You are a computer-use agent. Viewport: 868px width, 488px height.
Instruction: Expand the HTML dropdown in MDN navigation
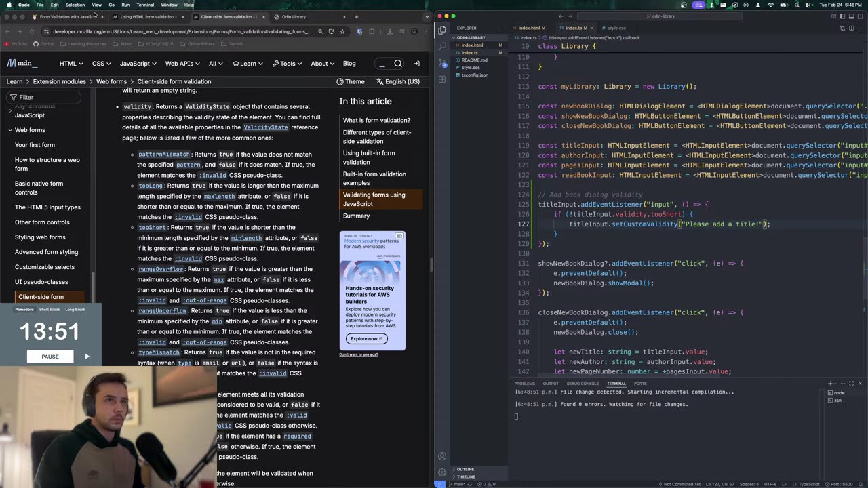tap(71, 64)
